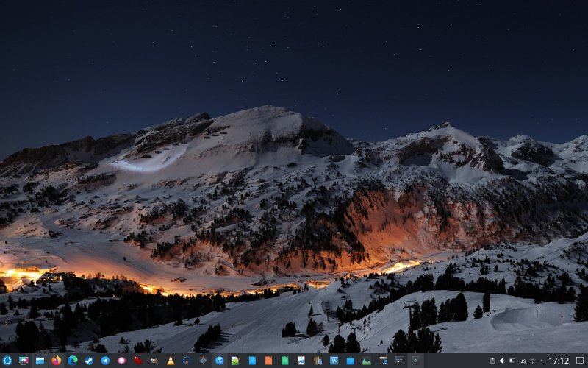Open the blue shopping bag software store
This screenshot has width=588, height=368.
click(350, 361)
